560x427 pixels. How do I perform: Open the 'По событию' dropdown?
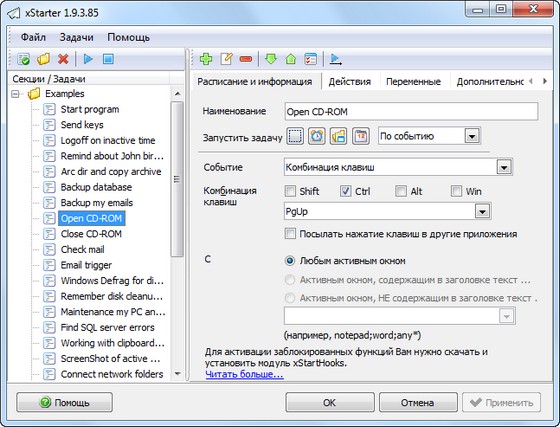coord(472,136)
